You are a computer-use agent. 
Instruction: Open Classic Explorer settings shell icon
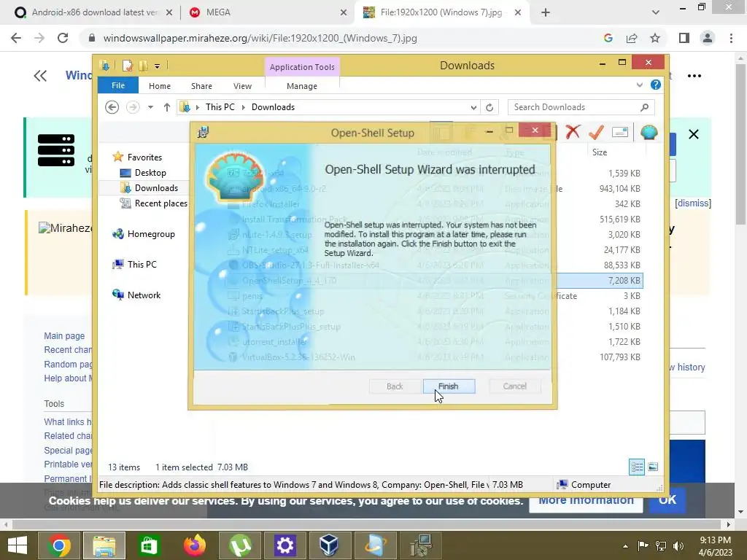[649, 132]
